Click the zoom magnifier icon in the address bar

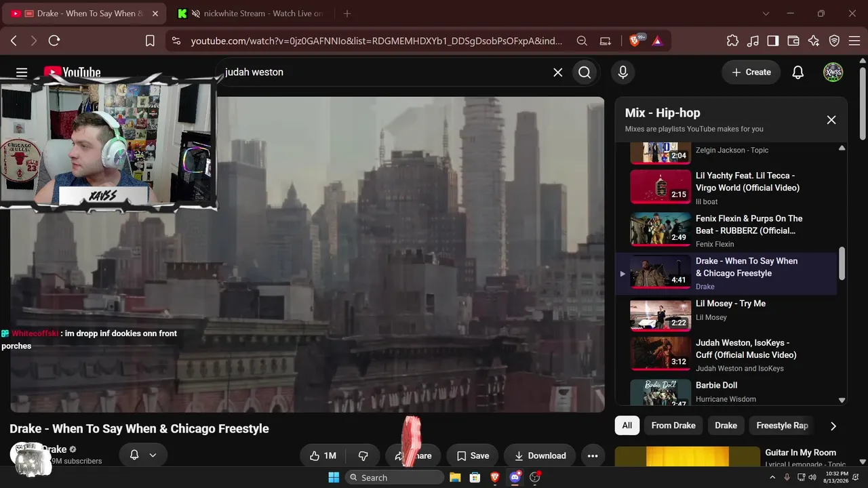click(x=582, y=41)
